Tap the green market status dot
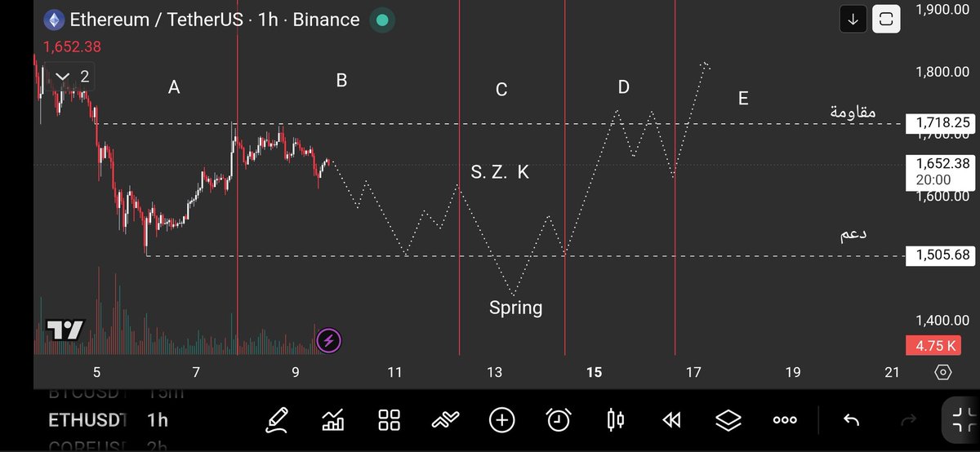 pyautogui.click(x=382, y=20)
